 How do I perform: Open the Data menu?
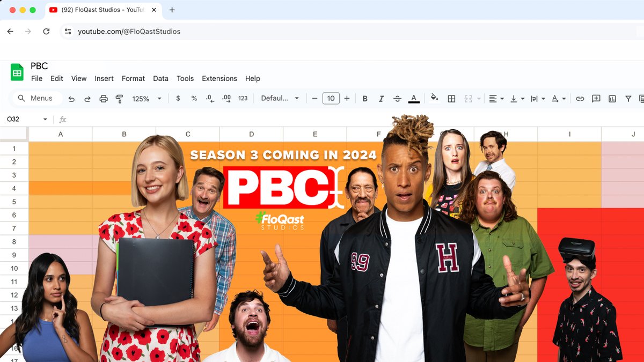tap(160, 78)
